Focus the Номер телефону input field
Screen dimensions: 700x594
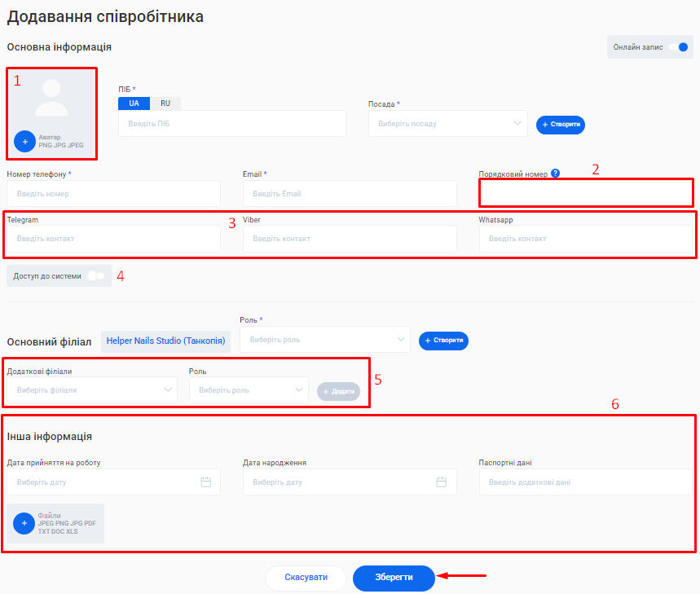tap(113, 194)
